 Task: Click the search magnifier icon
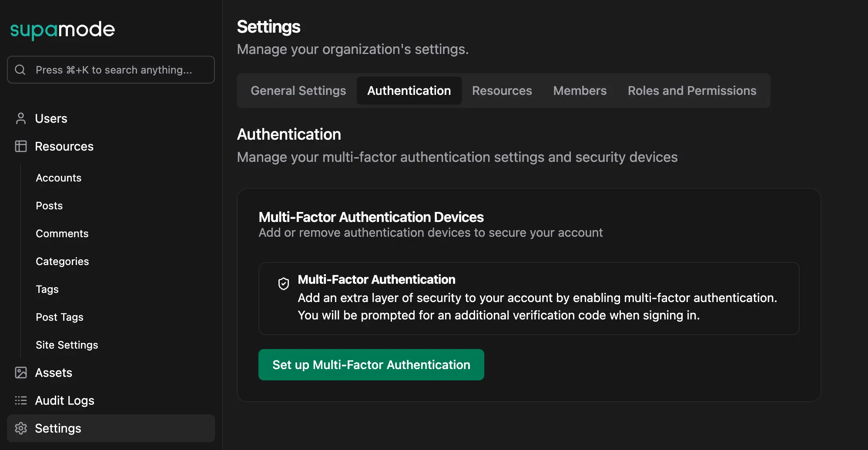click(20, 69)
